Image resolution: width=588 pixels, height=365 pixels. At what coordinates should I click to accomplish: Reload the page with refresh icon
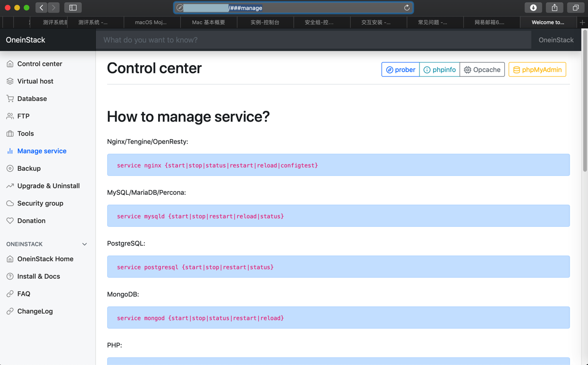pyautogui.click(x=407, y=8)
